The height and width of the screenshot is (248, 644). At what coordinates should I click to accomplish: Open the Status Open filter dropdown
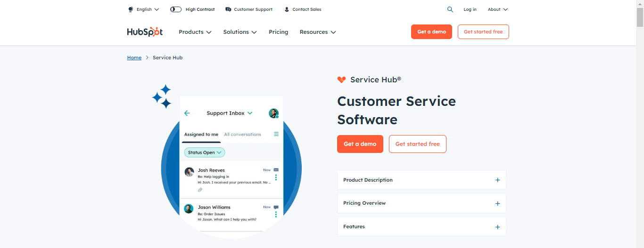(205, 152)
